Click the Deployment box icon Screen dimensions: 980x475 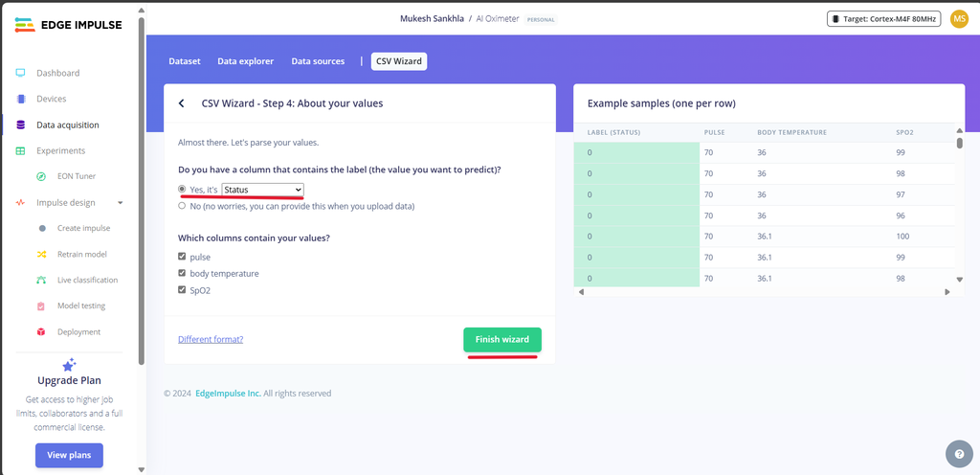pos(42,332)
